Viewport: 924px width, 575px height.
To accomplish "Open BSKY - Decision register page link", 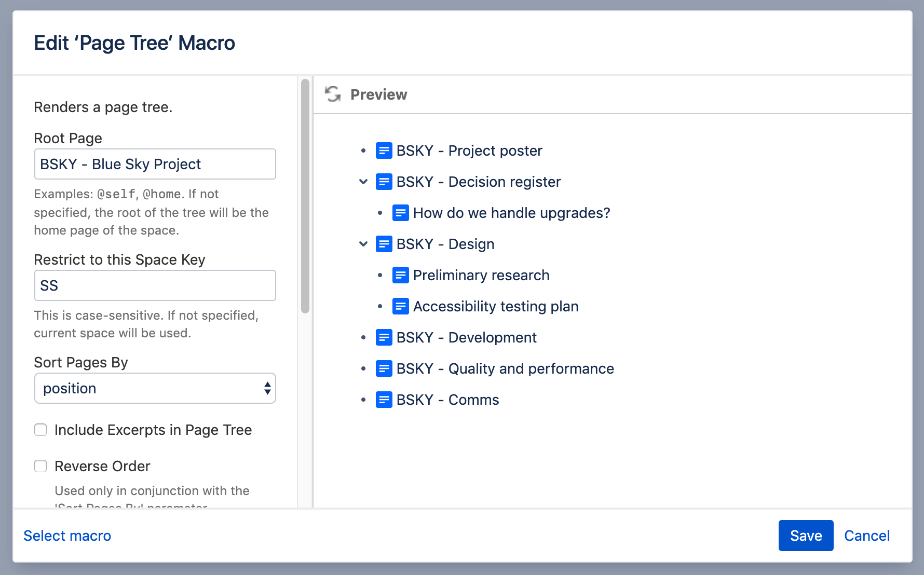I will click(x=479, y=182).
